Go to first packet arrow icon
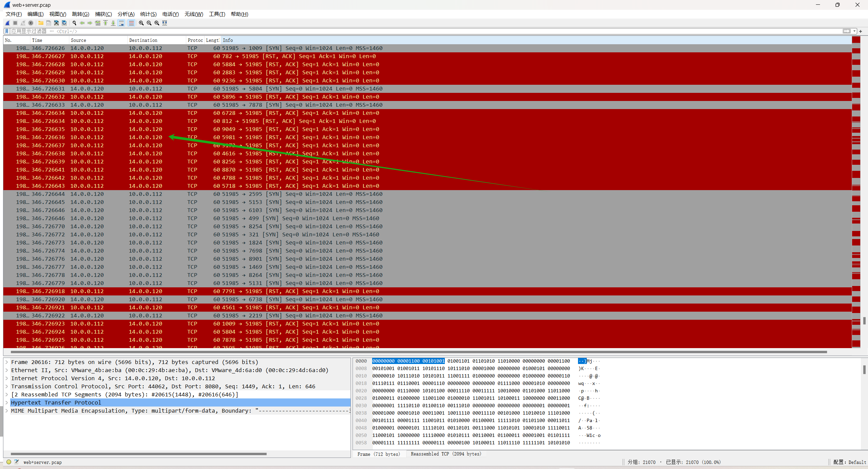868x469 pixels. click(105, 23)
